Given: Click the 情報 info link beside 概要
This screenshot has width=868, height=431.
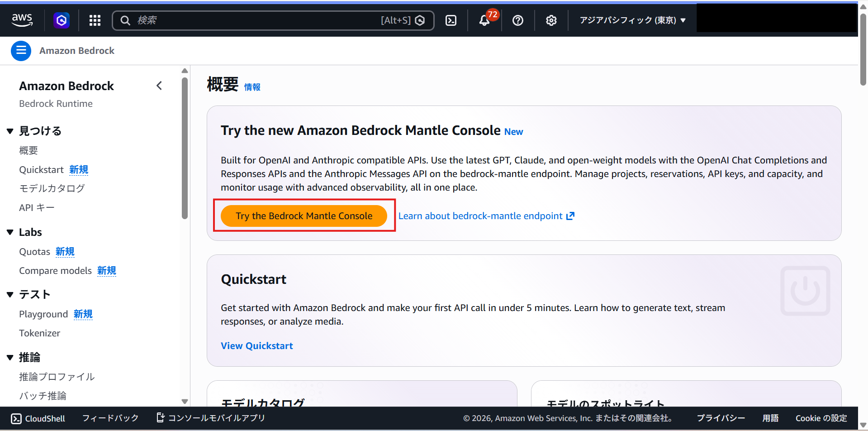Looking at the screenshot, I should tap(252, 87).
